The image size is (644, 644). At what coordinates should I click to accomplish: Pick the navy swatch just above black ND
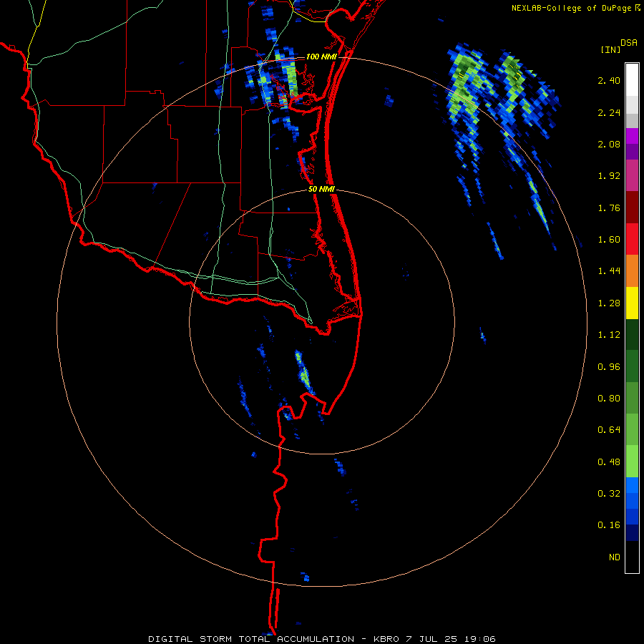[632, 532]
